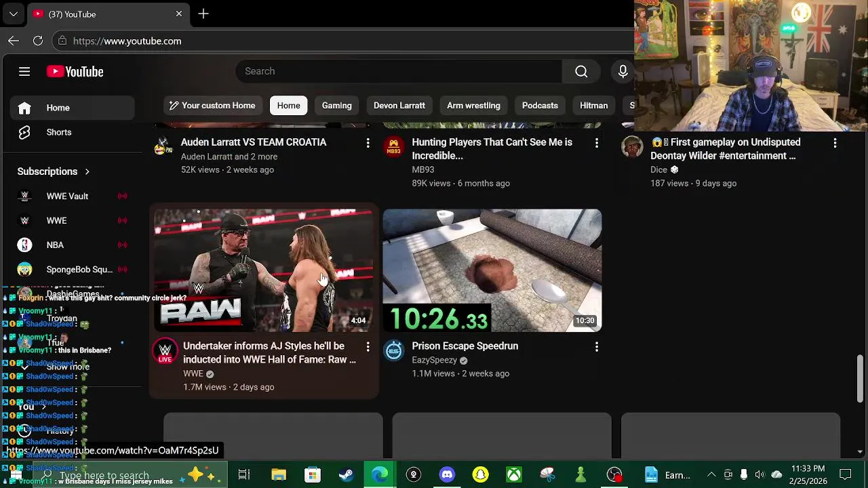Open the notifications center icon

[846, 474]
